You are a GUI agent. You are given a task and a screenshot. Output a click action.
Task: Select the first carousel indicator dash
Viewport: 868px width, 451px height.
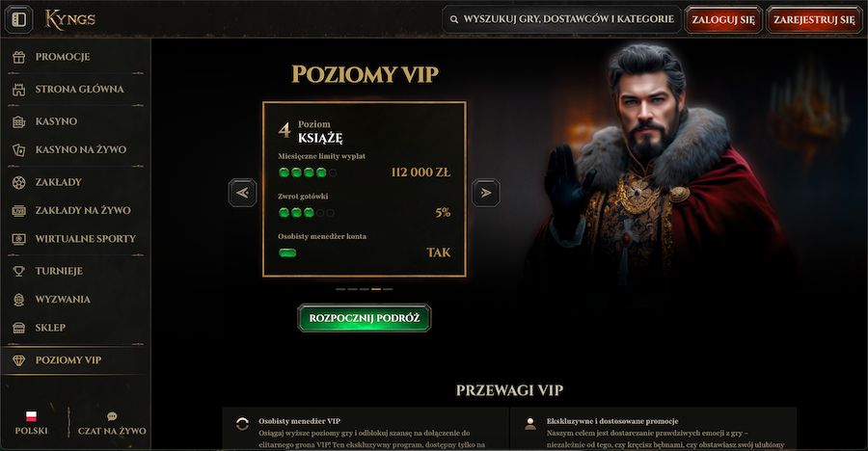[x=340, y=289]
